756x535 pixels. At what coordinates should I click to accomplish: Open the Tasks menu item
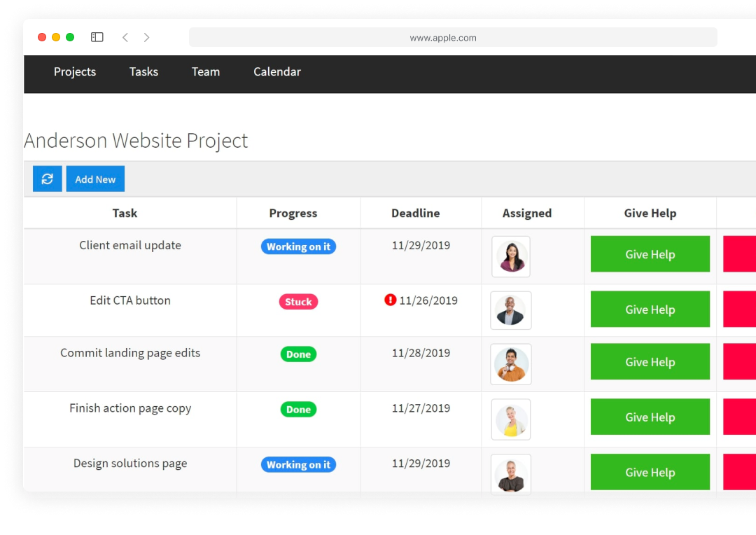[x=143, y=72]
